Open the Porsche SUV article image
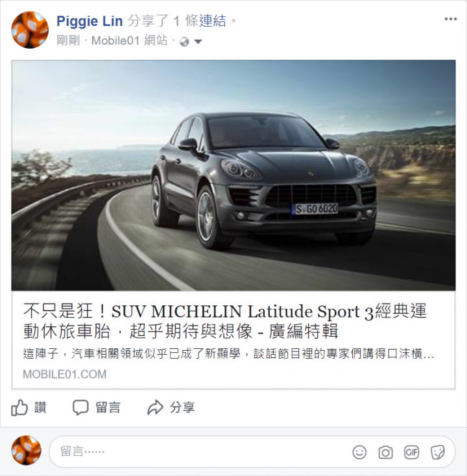Image resolution: width=467 pixels, height=476 pixels. tap(233, 176)
